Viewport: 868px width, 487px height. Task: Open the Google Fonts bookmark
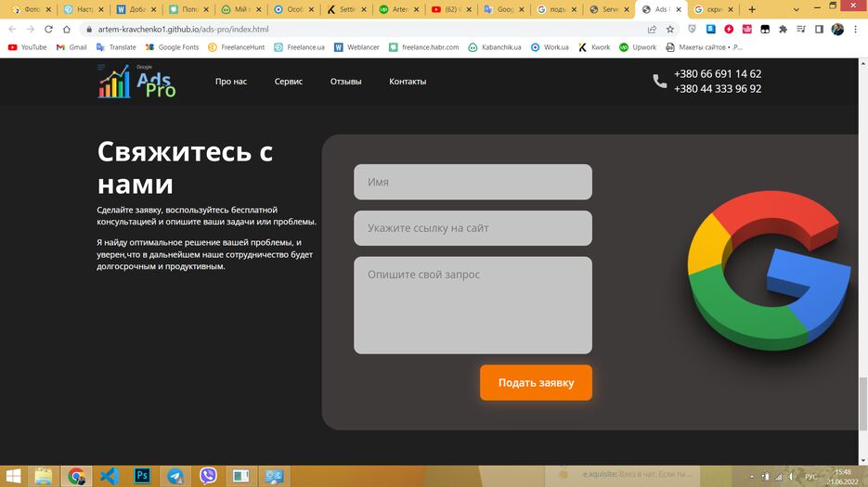(x=172, y=47)
